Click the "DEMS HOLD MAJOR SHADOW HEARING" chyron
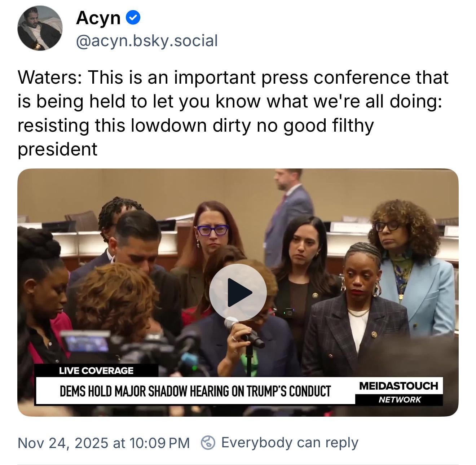 coord(195,391)
